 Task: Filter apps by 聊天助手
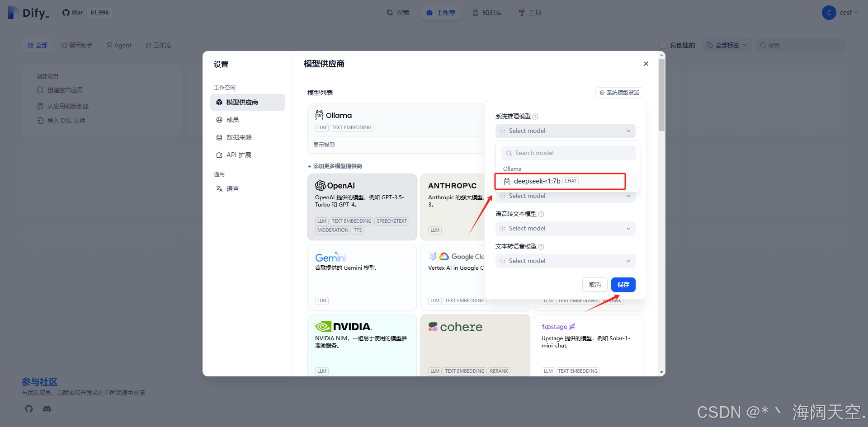[77, 45]
